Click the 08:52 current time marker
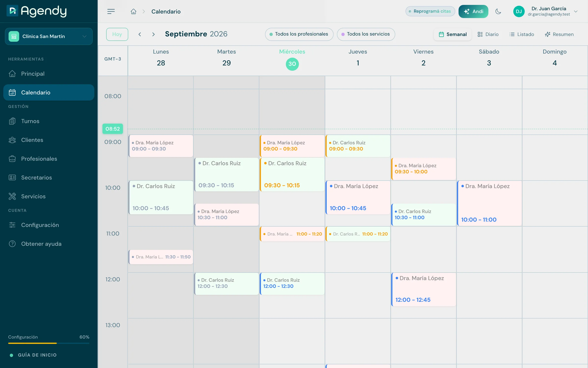The height and width of the screenshot is (368, 588). click(x=113, y=129)
